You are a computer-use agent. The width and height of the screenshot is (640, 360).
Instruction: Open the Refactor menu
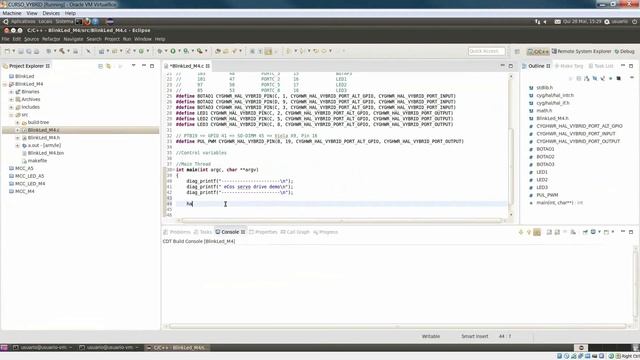pos(51,39)
